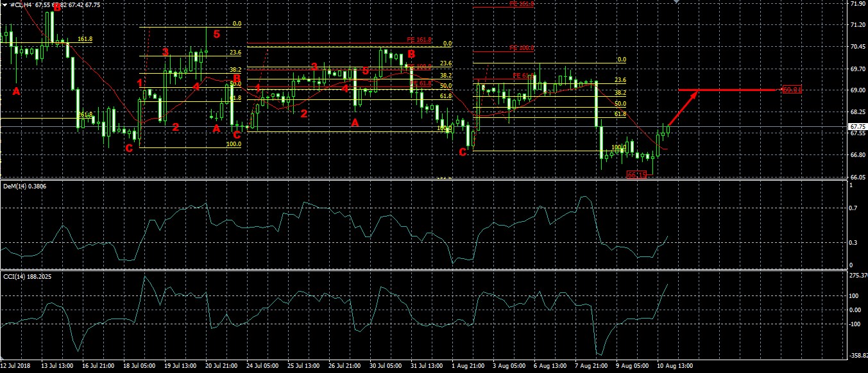The height and width of the screenshot is (373, 868).
Task: Click the yellow 261.8 Fibonacci level label
Action: 85,115
